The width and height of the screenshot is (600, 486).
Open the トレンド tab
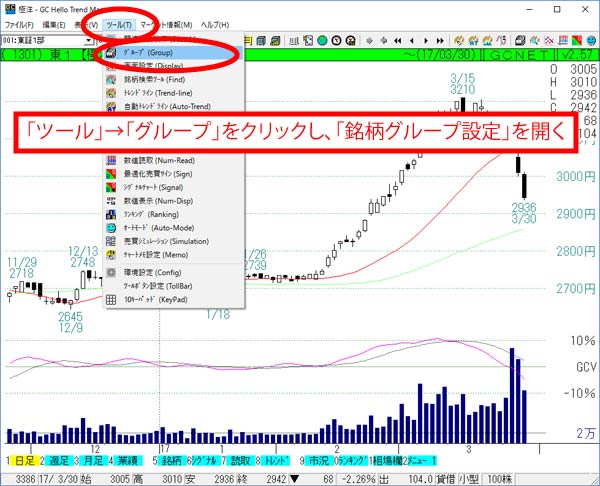point(275,461)
